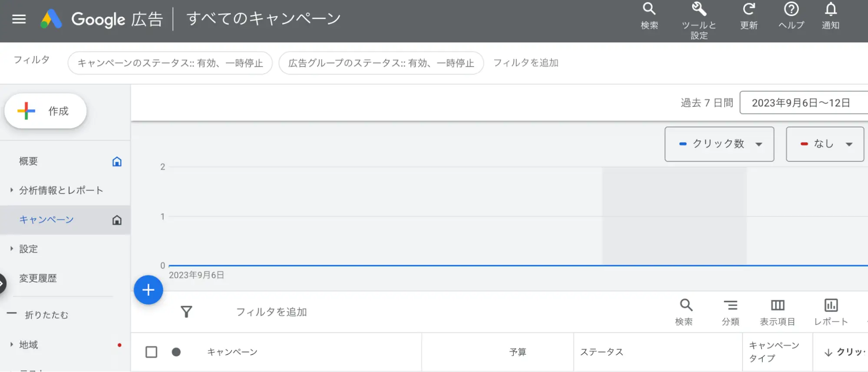Viewport: 868px width, 372px height.
Task: Click the 作成 create button
Action: (46, 111)
